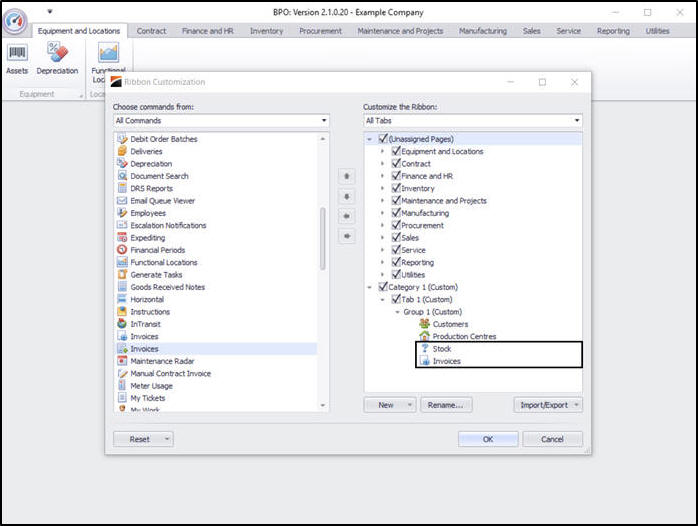The width and height of the screenshot is (698, 526).
Task: Click the move up arrow button
Action: pyautogui.click(x=346, y=176)
